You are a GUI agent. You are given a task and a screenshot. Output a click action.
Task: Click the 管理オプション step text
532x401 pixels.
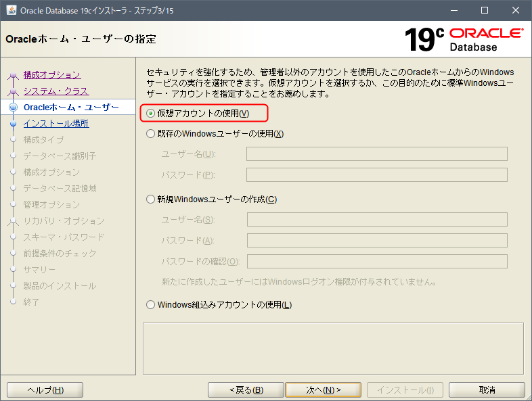[51, 205]
